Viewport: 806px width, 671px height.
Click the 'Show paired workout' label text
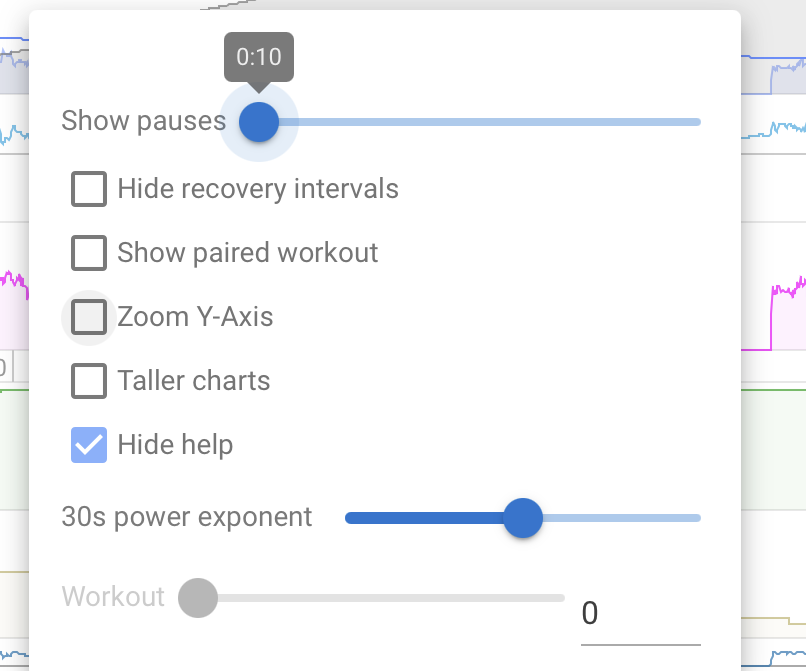point(248,253)
